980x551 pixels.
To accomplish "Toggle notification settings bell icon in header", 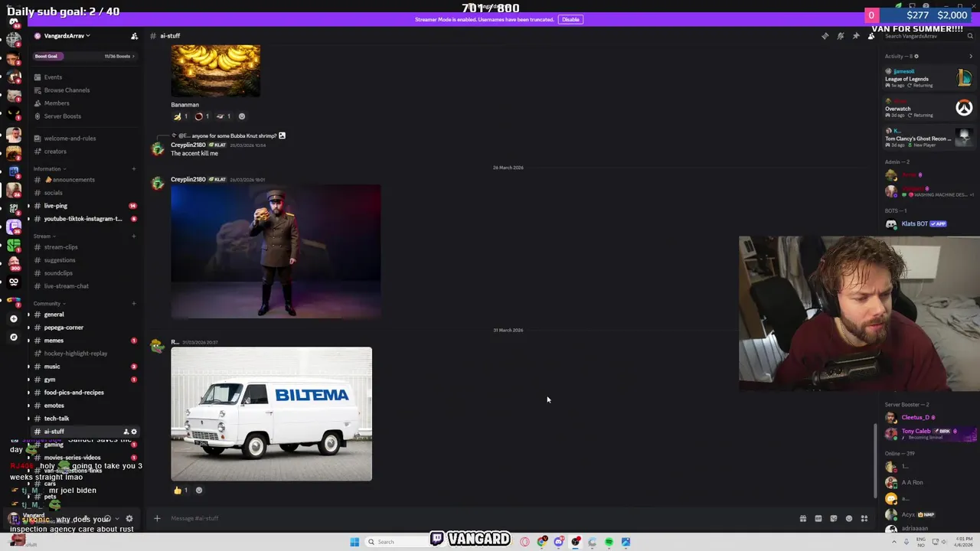I will click(840, 36).
